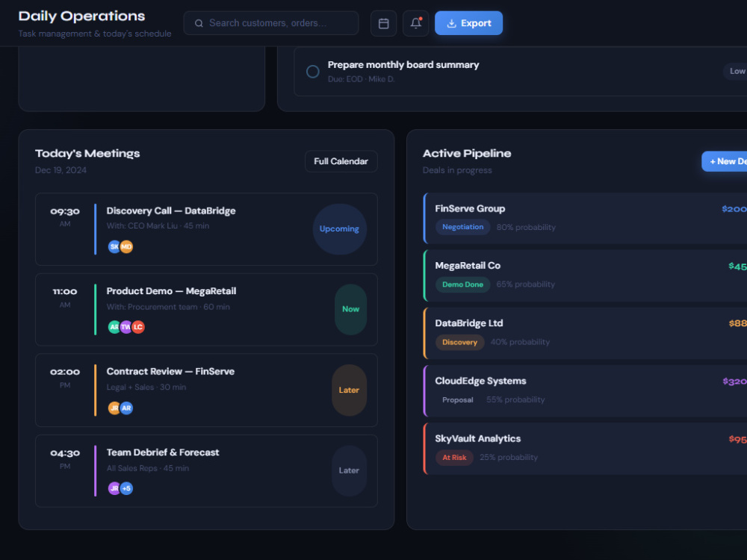Click SK avatar on Discovery Call
The height and width of the screenshot is (560, 747).
pyautogui.click(x=114, y=246)
